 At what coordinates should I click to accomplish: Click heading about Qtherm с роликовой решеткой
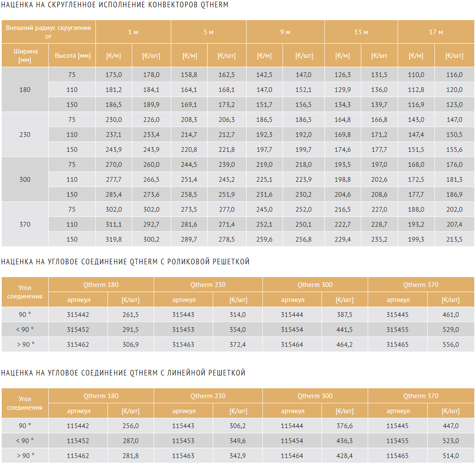125,261
